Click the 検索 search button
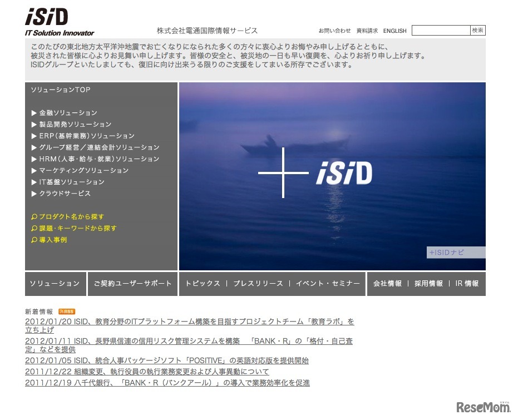The image size is (518, 420). click(478, 31)
